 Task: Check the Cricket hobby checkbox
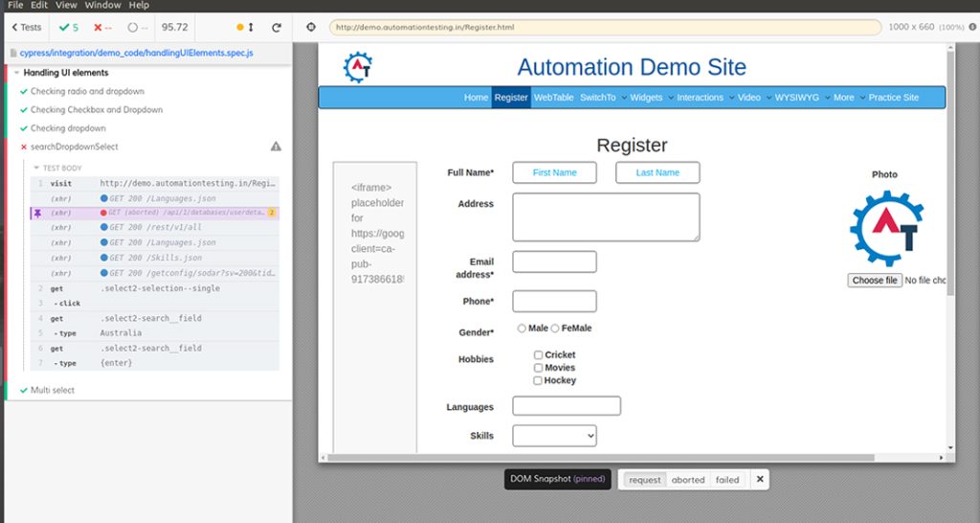coord(539,355)
